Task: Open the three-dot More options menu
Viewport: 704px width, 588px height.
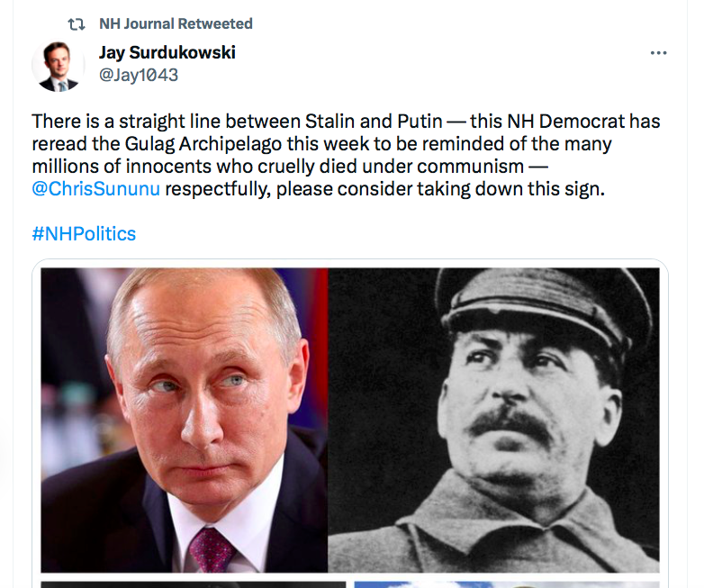Action: 659,53
